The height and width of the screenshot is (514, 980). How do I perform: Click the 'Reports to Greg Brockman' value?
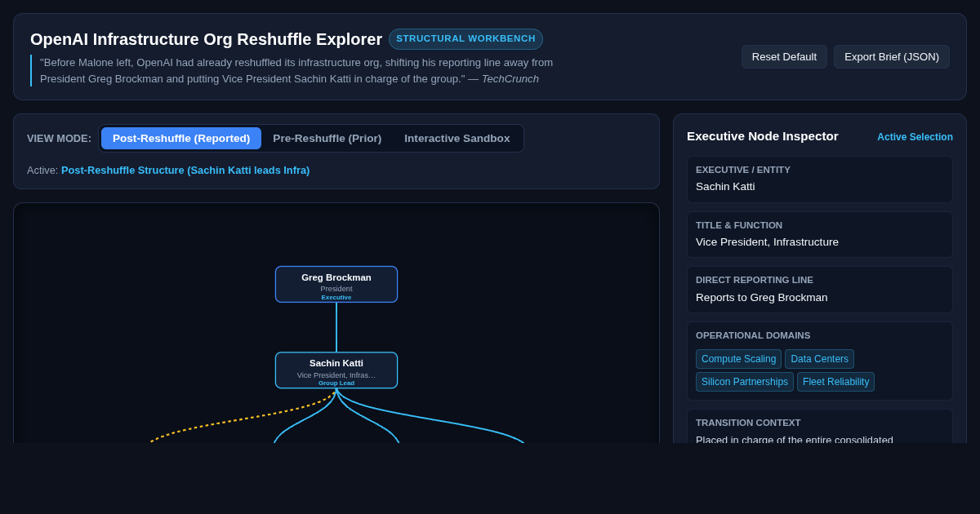761,298
